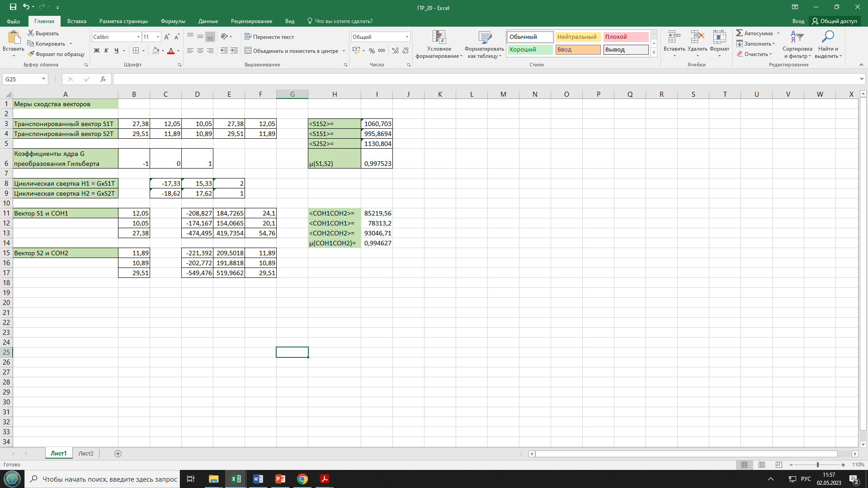
Task: Click the percent style icon
Action: point(372,51)
